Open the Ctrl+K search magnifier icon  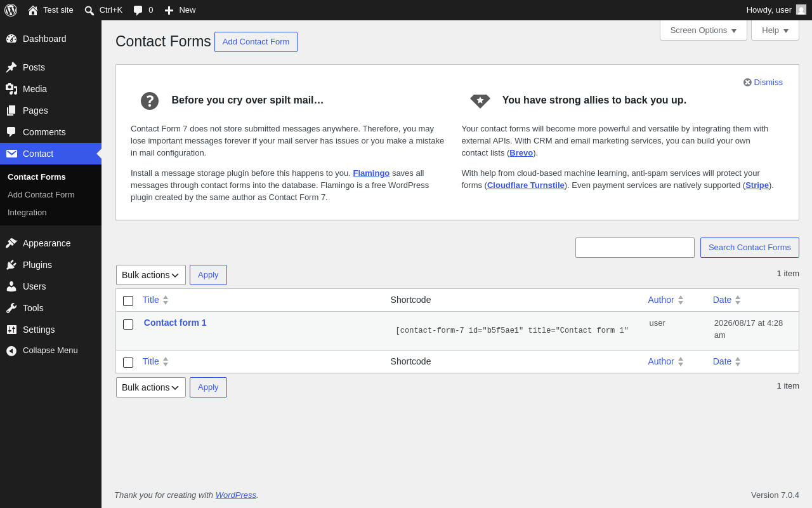point(89,10)
